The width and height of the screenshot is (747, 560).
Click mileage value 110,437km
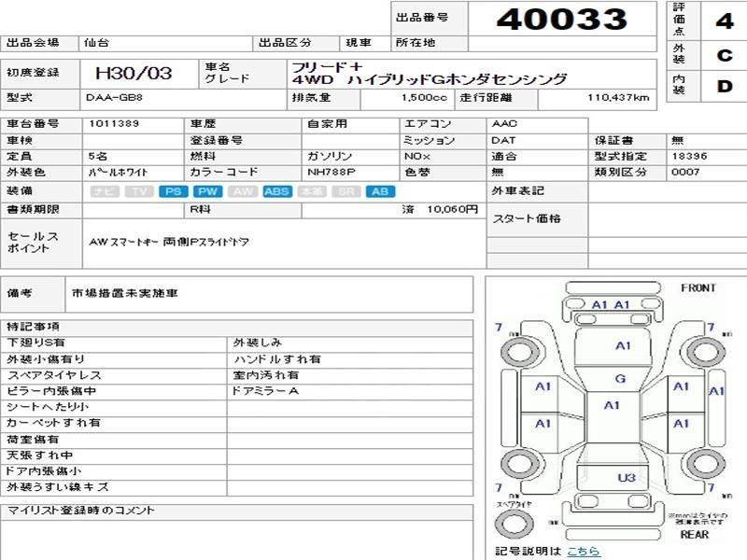coord(618,98)
